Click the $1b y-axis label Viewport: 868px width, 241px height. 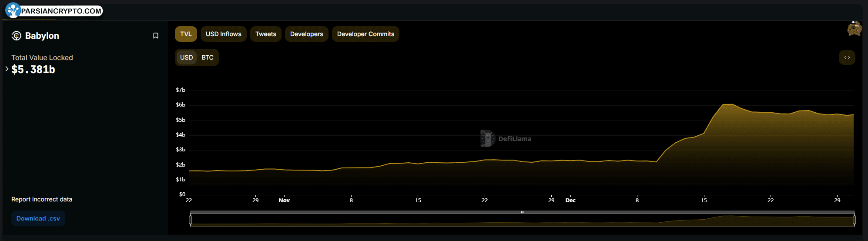[x=181, y=180]
